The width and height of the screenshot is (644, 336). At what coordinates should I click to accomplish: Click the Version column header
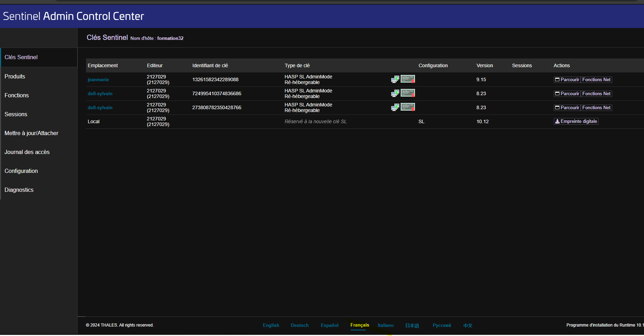(485, 65)
